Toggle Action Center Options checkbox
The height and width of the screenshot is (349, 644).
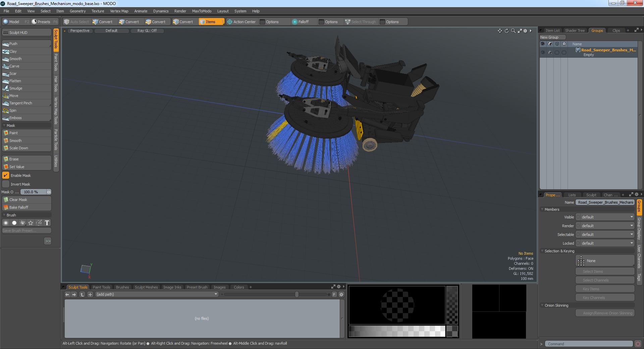coord(263,22)
